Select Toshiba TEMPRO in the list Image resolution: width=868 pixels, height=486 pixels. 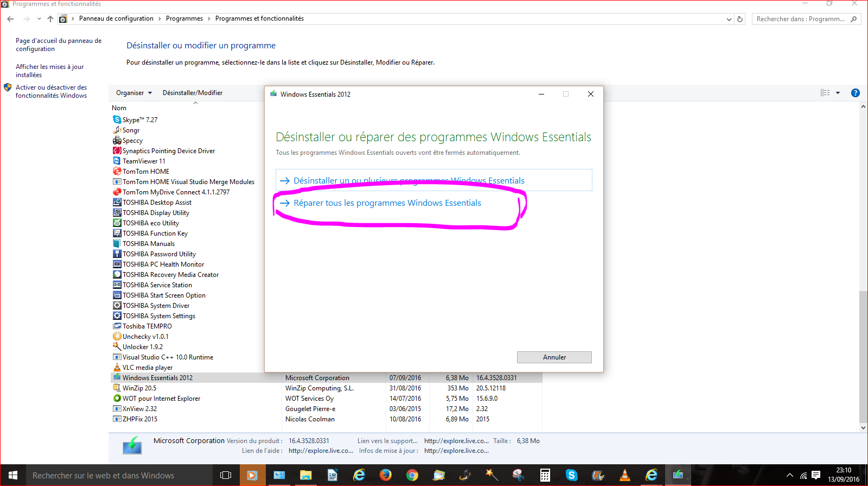click(147, 326)
